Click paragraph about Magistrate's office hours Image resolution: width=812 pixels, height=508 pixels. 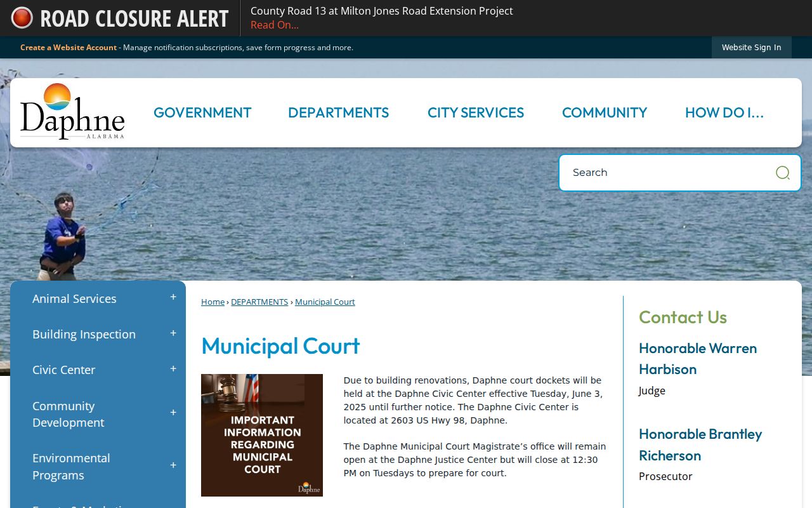(x=475, y=460)
